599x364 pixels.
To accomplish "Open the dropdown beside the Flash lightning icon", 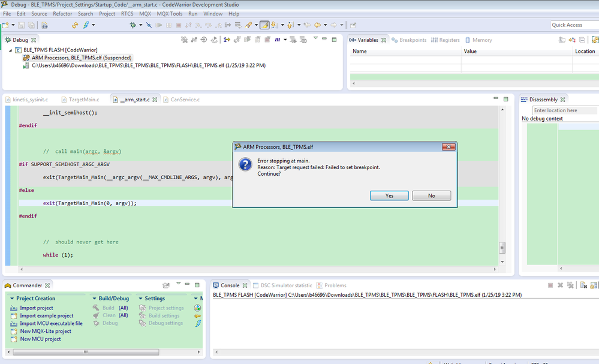I will [93, 25].
